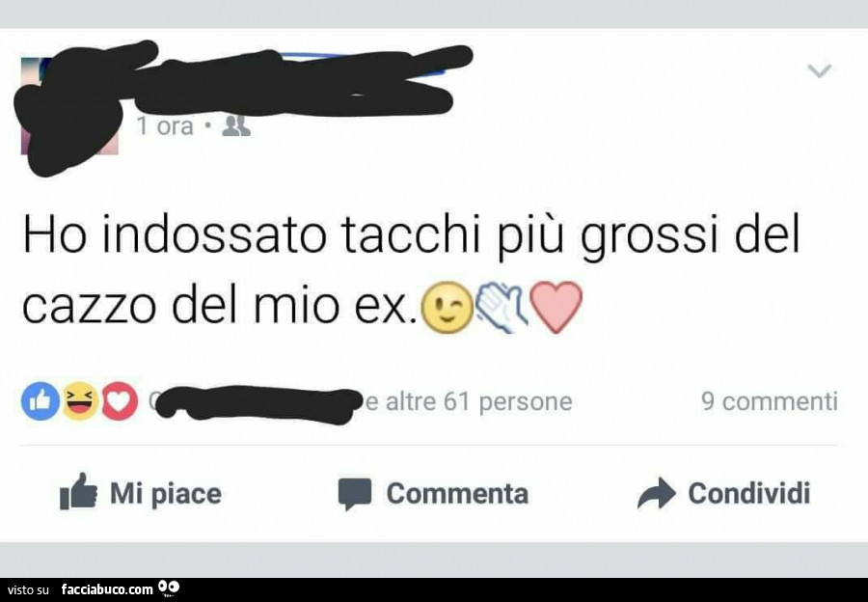This screenshot has width=868, height=602.
Task: Open the 9 commenti link
Action: [x=770, y=401]
